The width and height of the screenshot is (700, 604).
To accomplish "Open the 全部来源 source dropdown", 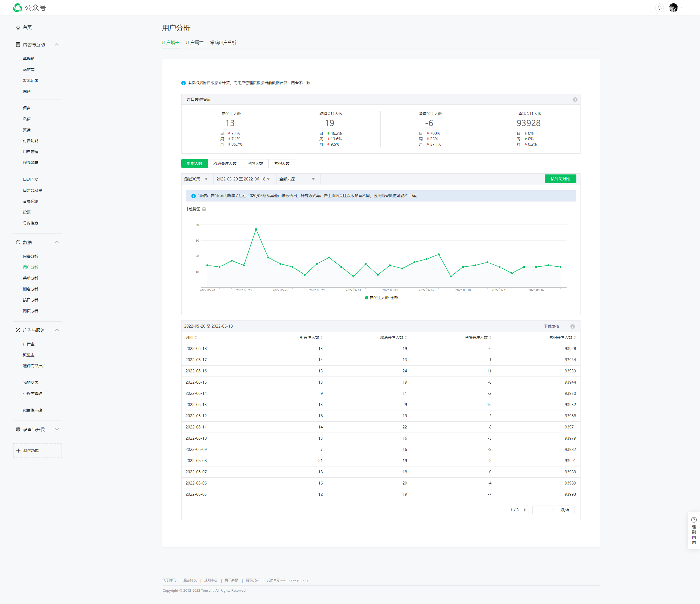I will click(x=297, y=179).
